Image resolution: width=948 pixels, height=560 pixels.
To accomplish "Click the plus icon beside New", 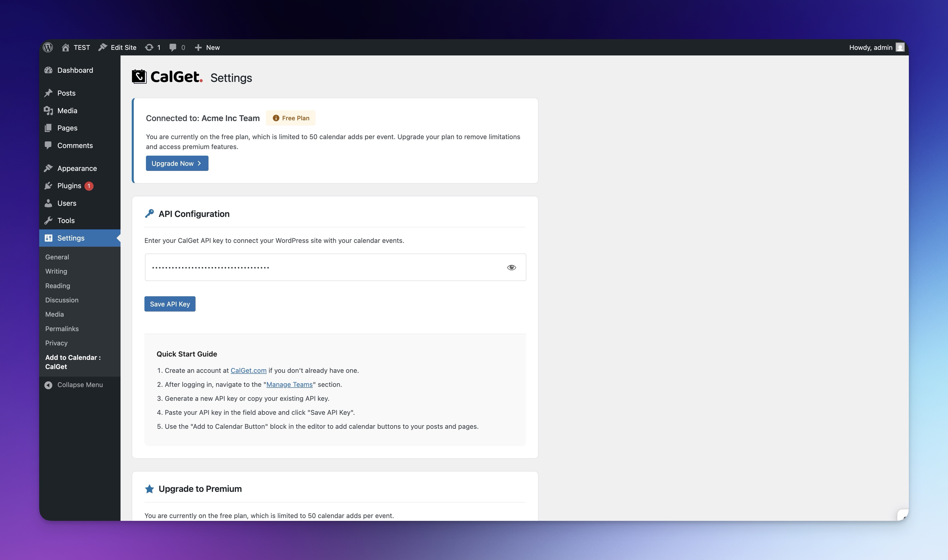I will point(198,47).
